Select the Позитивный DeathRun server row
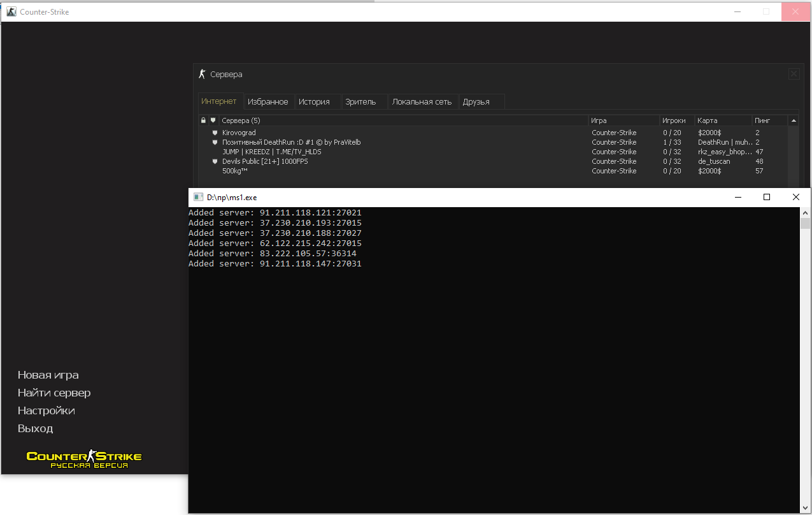Viewport: 812px width, 515px height. [493, 142]
